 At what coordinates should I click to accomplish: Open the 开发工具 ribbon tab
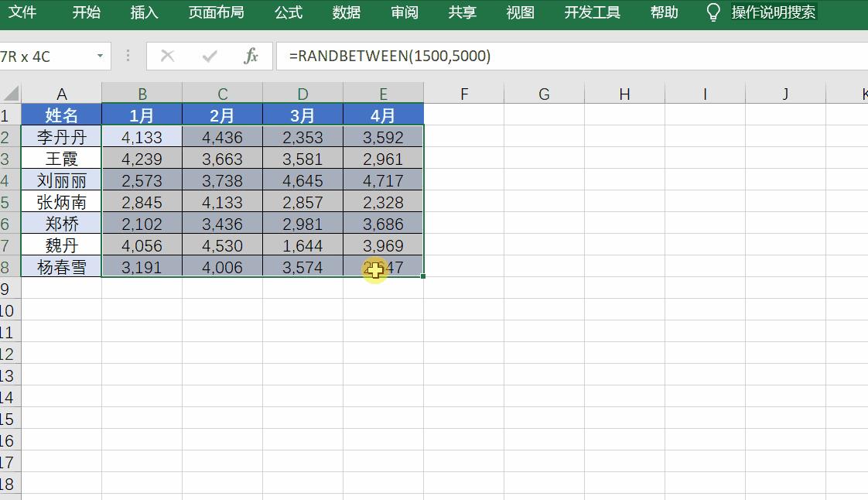pos(592,12)
